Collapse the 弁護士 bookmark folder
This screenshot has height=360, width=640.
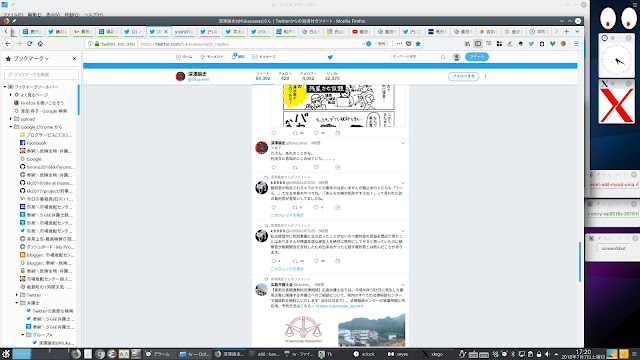(x=17, y=303)
